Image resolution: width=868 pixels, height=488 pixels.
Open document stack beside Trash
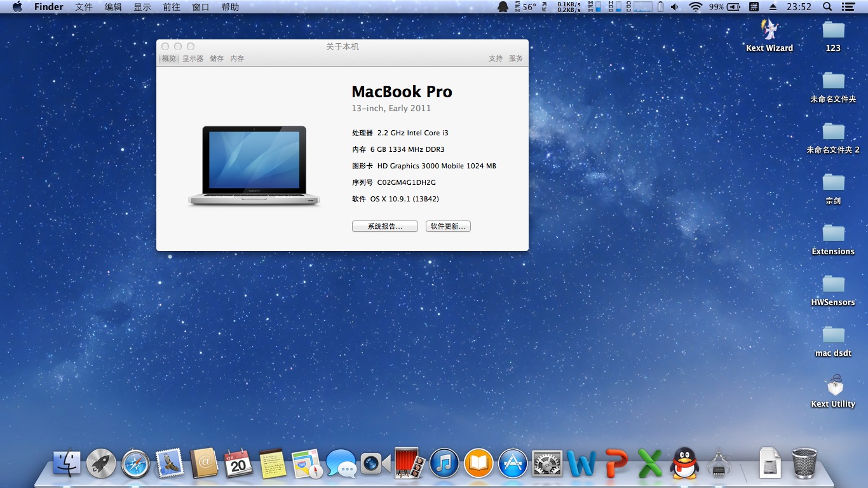tap(770, 463)
